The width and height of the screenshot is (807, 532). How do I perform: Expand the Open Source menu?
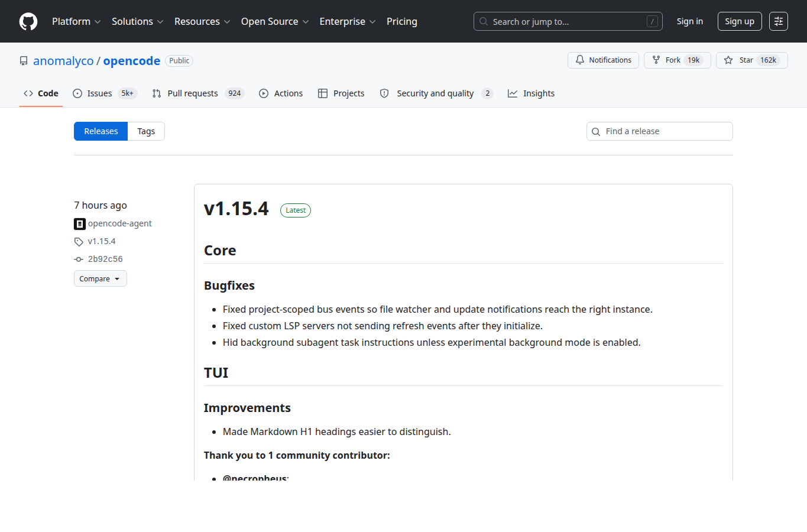point(275,21)
